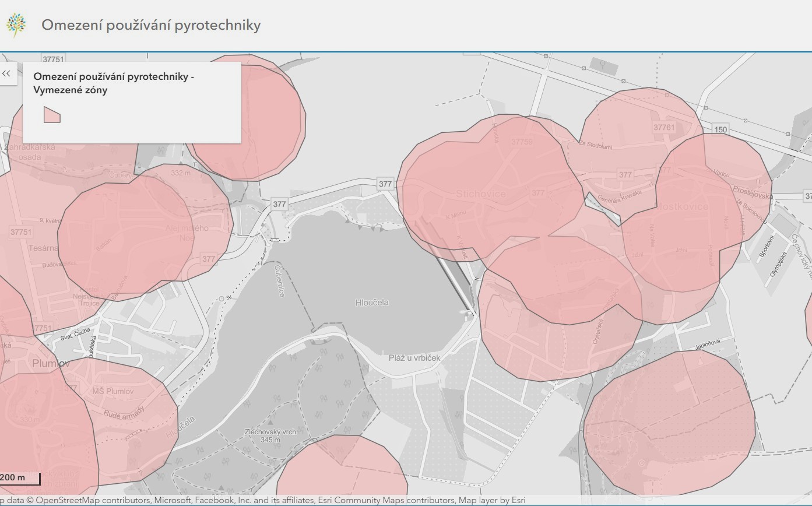Viewport: 812px width, 506px height.
Task: Click the Plumlov town label
Action: [51, 363]
